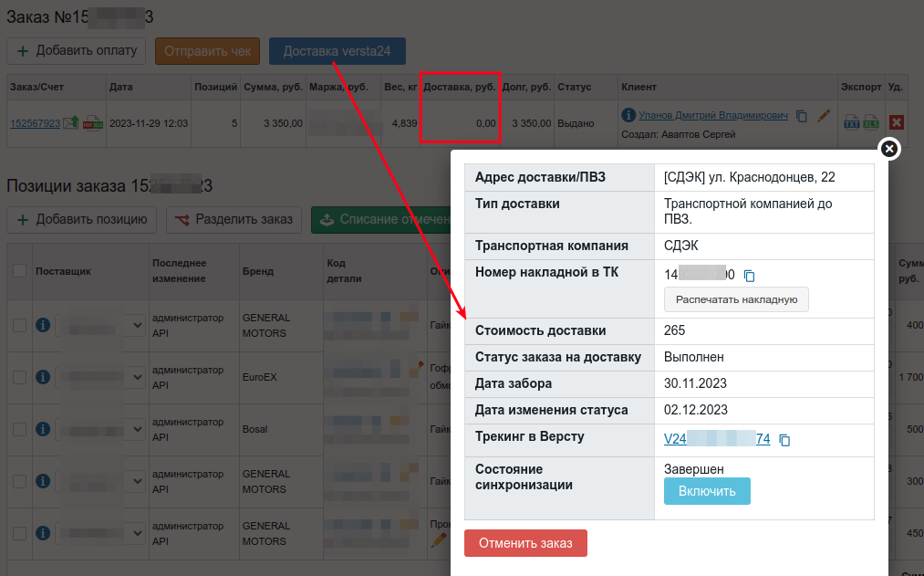Open the Доставка versta24 button
Viewport: 924px width, 576px height.
337,51
